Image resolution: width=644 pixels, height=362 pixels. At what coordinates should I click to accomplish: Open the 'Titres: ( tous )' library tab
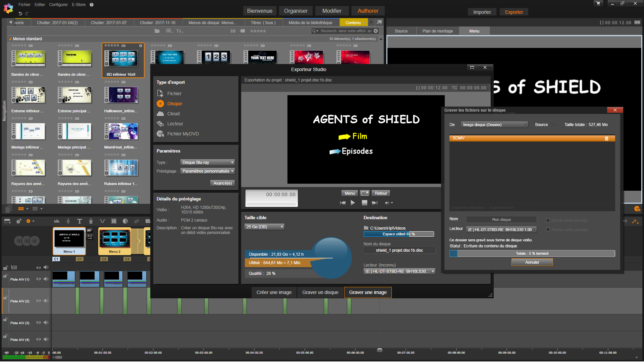coord(263,23)
